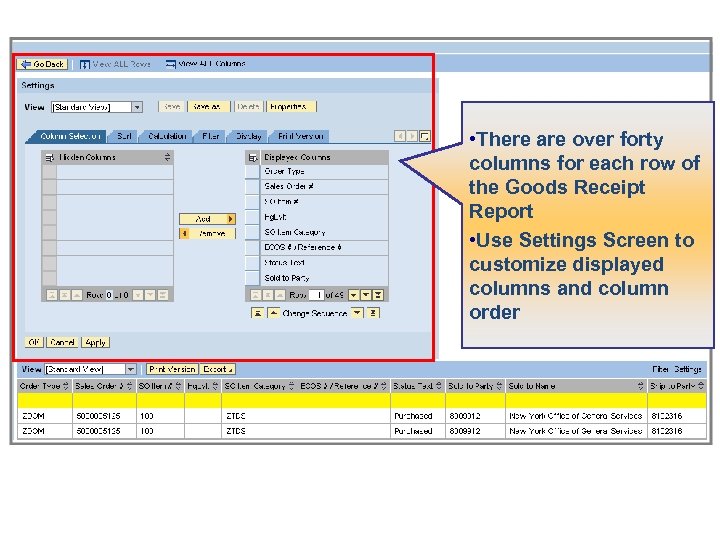720x540 pixels.
Task: Move column to top in Change Sequence
Action: point(258,313)
